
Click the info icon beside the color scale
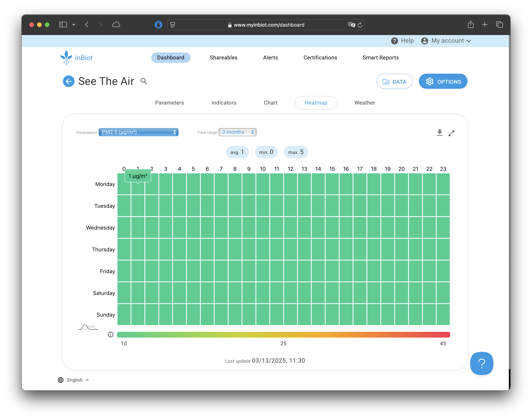(x=110, y=335)
